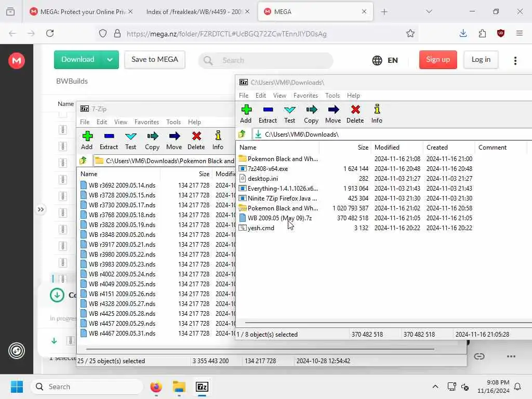Screen dimensions: 532x399
Task: List all tabs dropdown in Firefox
Action: coord(429,11)
